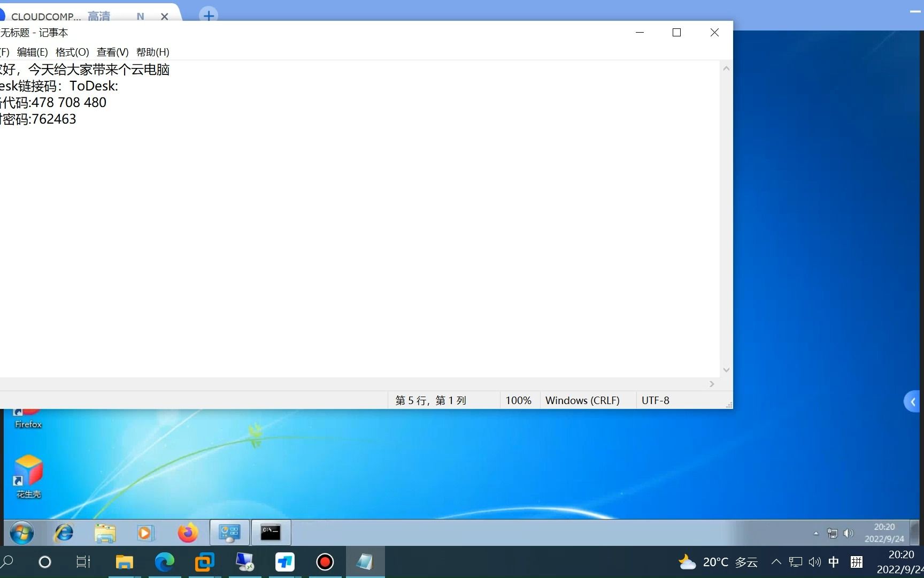Click the text line with 478 708 480
The width and height of the screenshot is (924, 578).
[x=53, y=102]
